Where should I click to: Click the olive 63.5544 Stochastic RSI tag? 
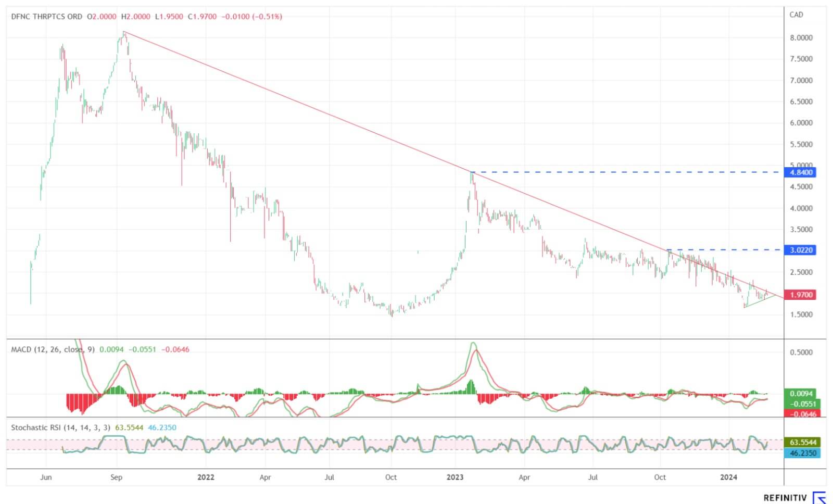803,442
